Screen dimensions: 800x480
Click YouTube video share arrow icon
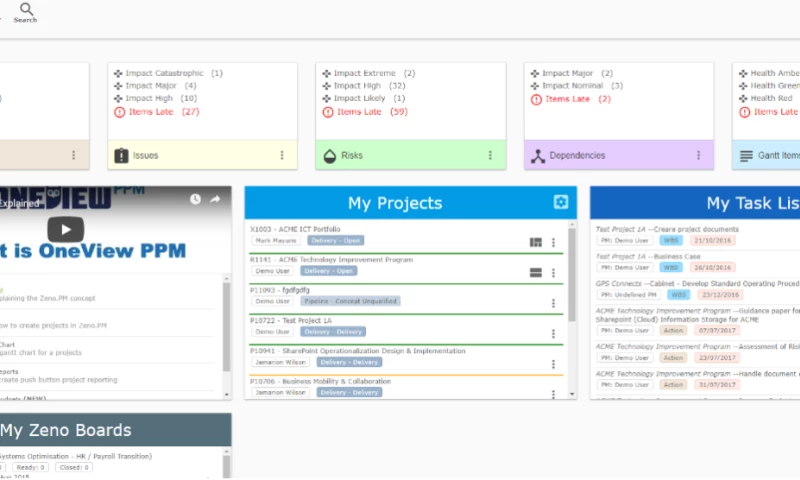coord(214,200)
